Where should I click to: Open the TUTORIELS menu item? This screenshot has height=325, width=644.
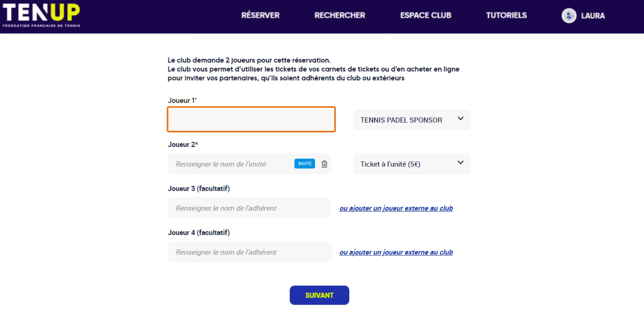(506, 15)
